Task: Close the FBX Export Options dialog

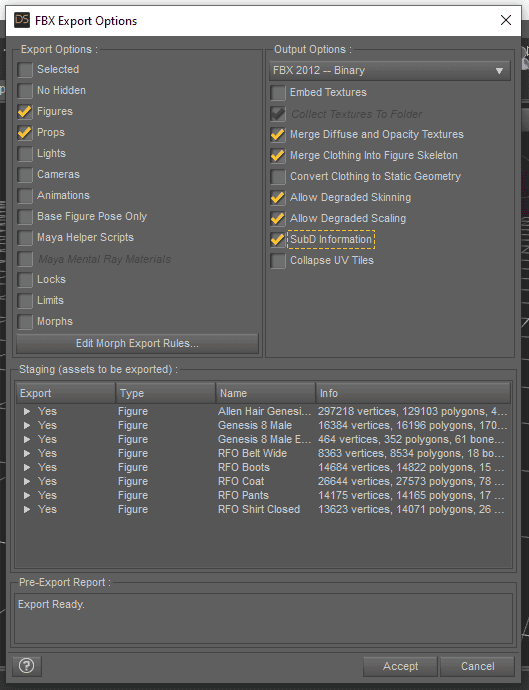Action: [506, 20]
